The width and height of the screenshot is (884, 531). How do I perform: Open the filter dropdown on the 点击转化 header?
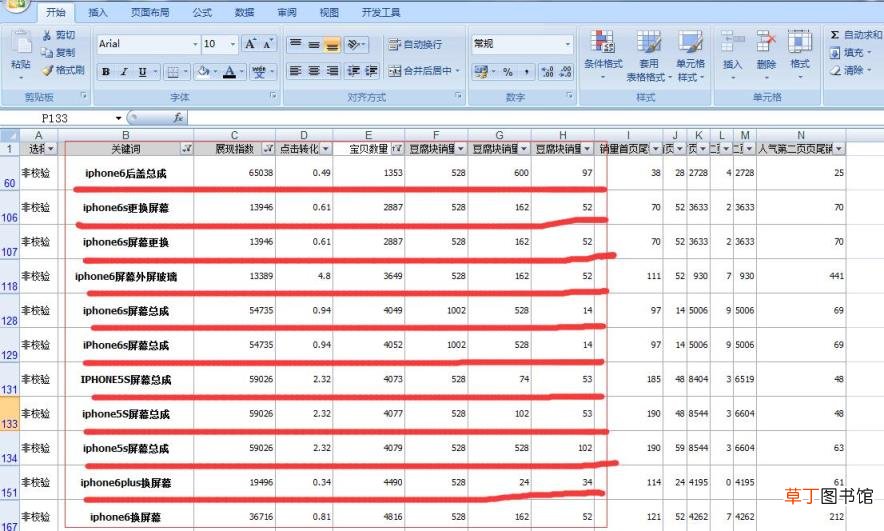pos(325,149)
